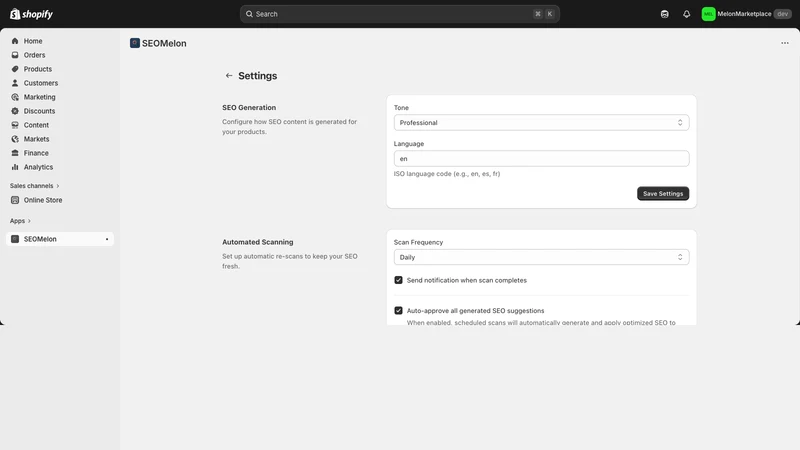Open Products in sidebar
This screenshot has height=450, width=800.
click(38, 69)
